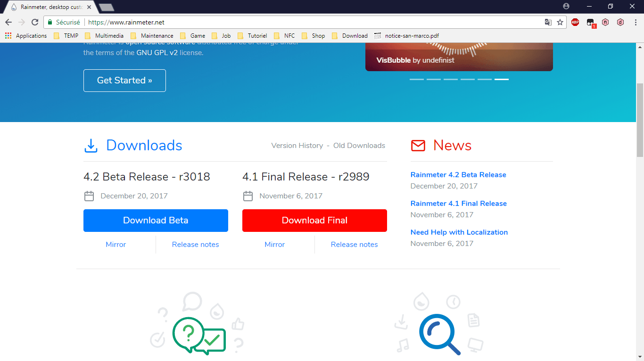Open Rainmeter 4.2 Beta Release news link
This screenshot has width=644, height=361.
click(x=458, y=175)
